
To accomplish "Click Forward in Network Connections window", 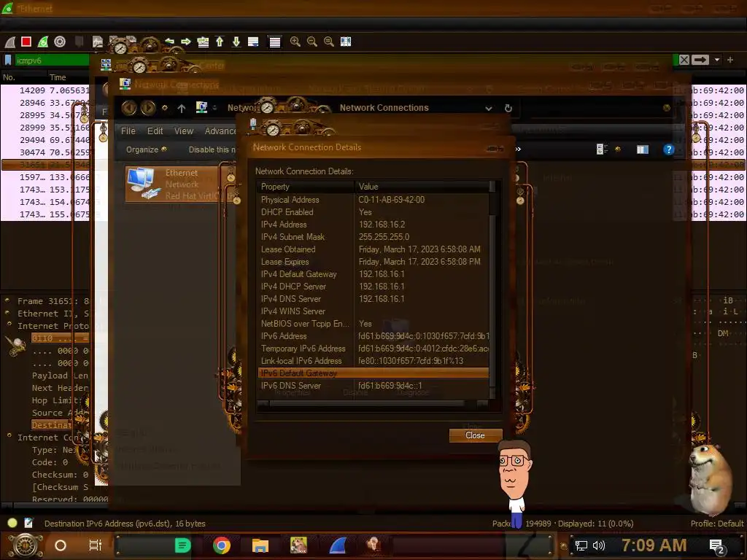I will pos(147,108).
